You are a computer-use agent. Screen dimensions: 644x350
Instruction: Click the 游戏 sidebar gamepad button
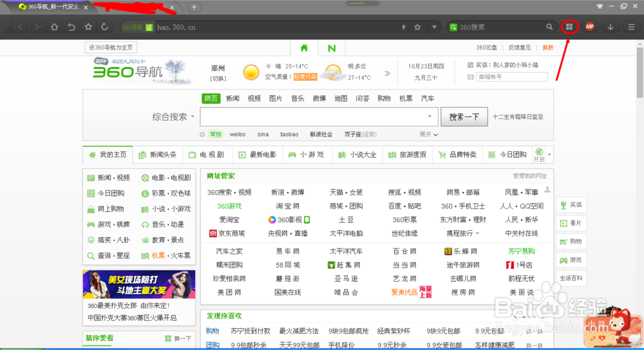(571, 260)
